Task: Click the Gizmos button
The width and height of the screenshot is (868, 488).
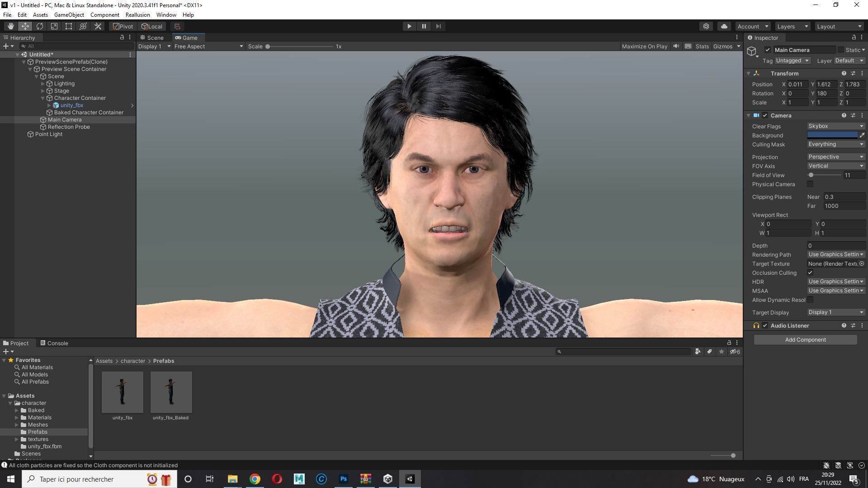Action: [x=722, y=46]
